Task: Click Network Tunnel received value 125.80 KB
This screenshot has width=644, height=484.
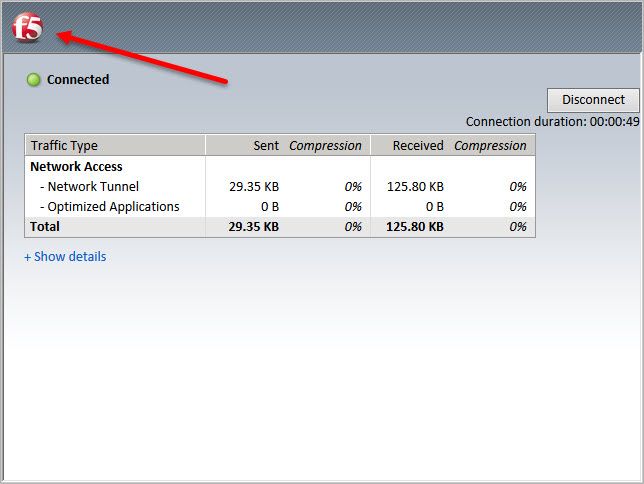Action: (x=415, y=187)
